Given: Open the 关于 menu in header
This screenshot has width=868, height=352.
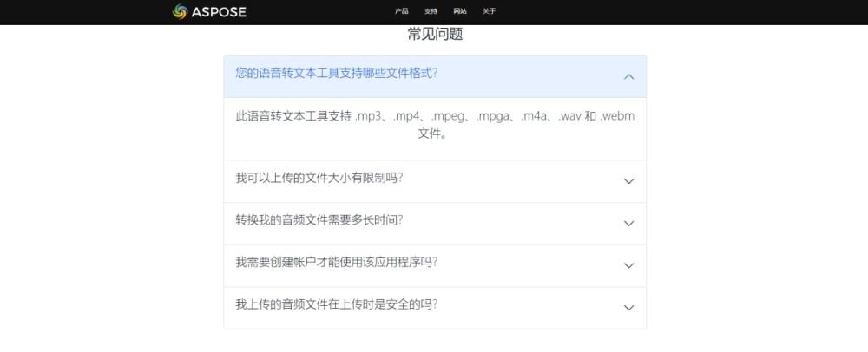Looking at the screenshot, I should point(490,11).
